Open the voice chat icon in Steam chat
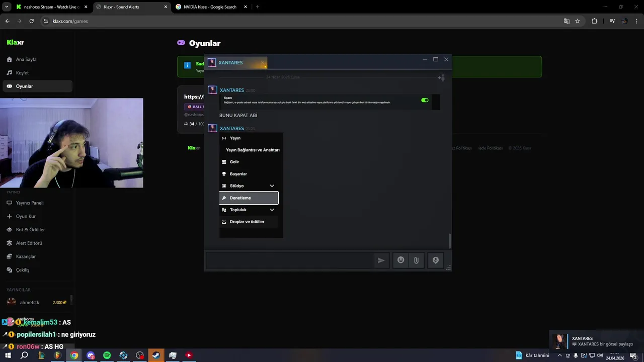This screenshot has width=644, height=362. click(x=436, y=260)
